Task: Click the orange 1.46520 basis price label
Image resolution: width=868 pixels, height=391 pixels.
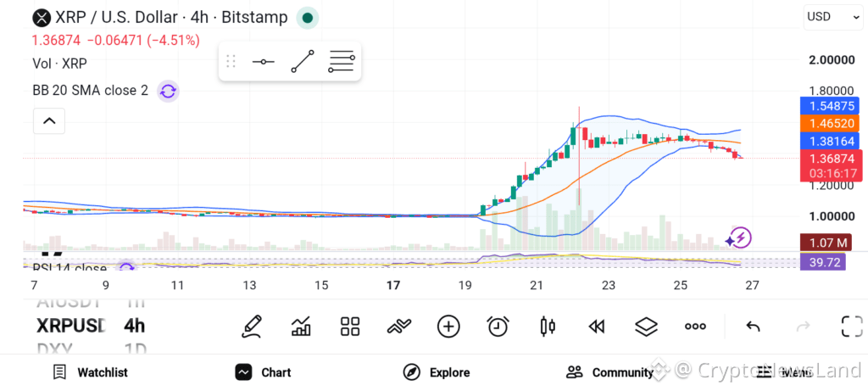Action: (x=830, y=124)
